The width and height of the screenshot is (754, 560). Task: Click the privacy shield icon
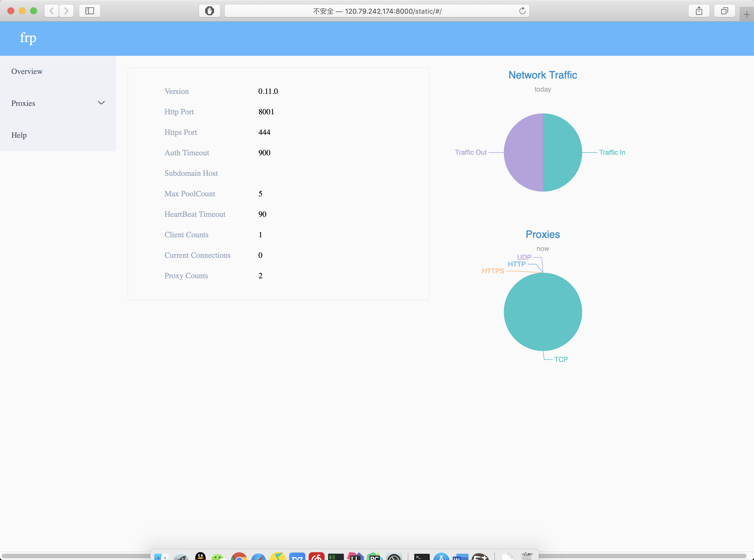(209, 11)
